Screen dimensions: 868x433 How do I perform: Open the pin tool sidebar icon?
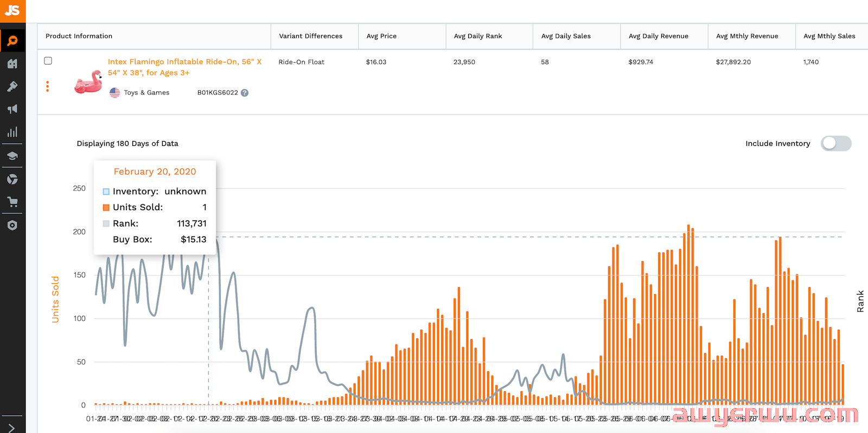[x=12, y=86]
